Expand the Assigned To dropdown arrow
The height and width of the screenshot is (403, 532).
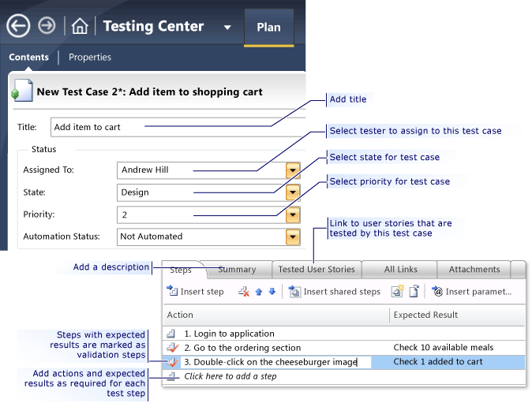293,170
